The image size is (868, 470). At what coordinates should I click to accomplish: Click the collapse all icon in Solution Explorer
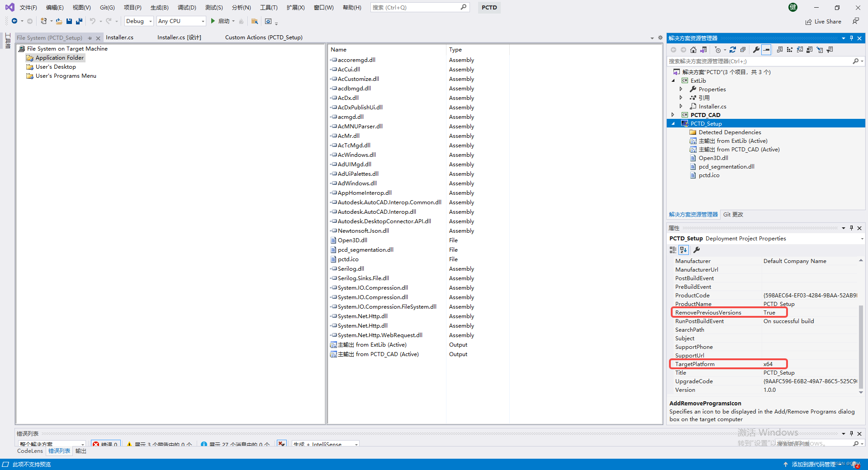pos(743,50)
